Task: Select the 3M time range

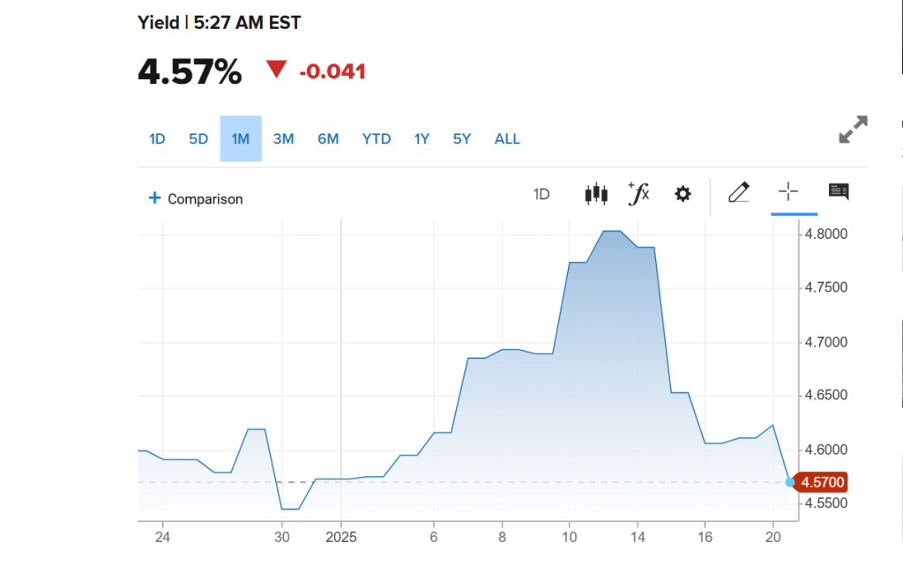Action: coord(283,138)
